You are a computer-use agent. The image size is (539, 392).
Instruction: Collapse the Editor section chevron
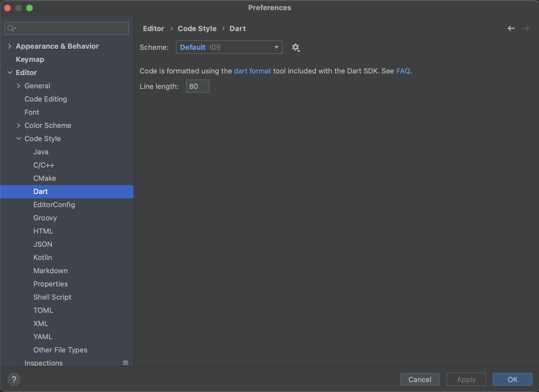click(x=10, y=73)
